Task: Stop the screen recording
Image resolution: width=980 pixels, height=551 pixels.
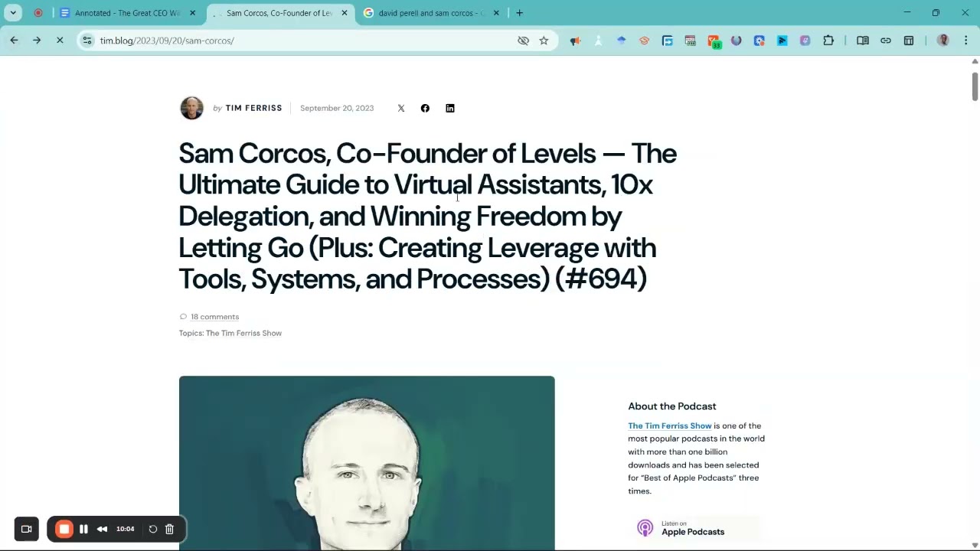Action: click(64, 529)
